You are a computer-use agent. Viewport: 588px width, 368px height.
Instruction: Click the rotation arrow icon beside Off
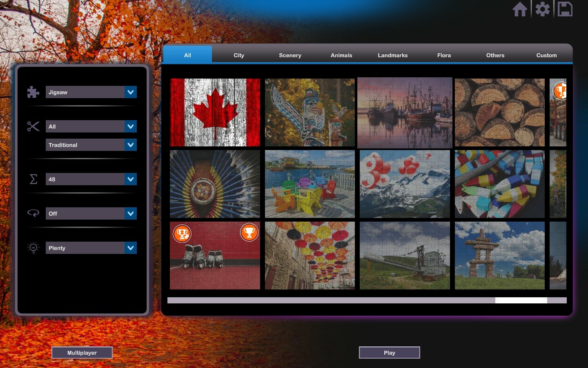33,213
